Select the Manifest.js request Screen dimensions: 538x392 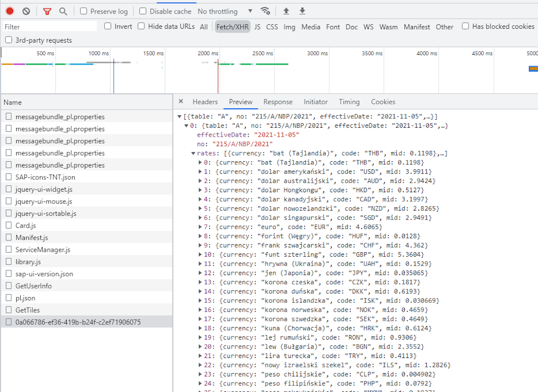pyautogui.click(x=87, y=237)
